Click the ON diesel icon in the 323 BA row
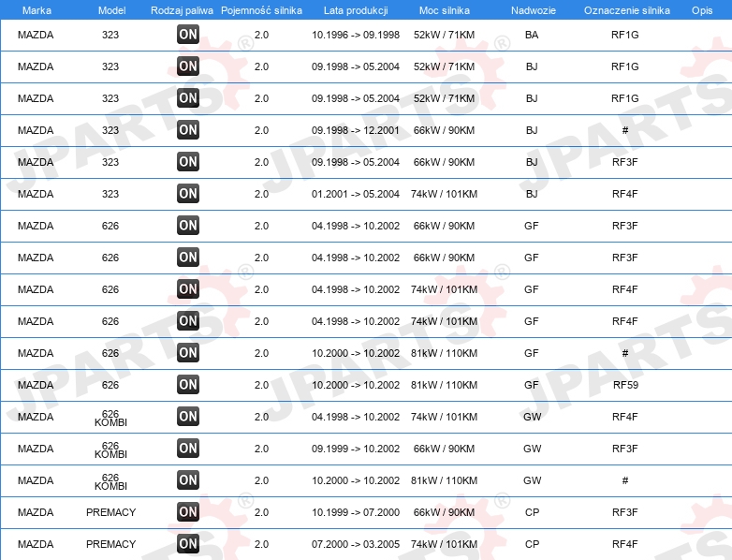This screenshot has width=732, height=560. click(188, 35)
